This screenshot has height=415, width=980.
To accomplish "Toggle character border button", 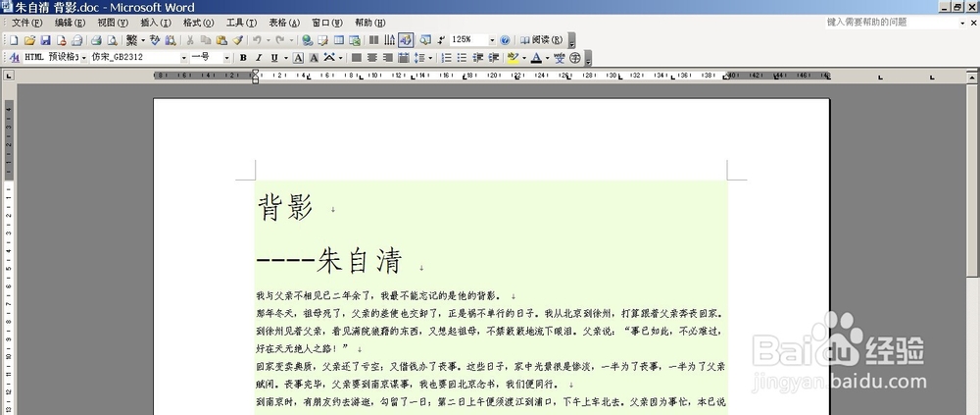I will coord(298,58).
